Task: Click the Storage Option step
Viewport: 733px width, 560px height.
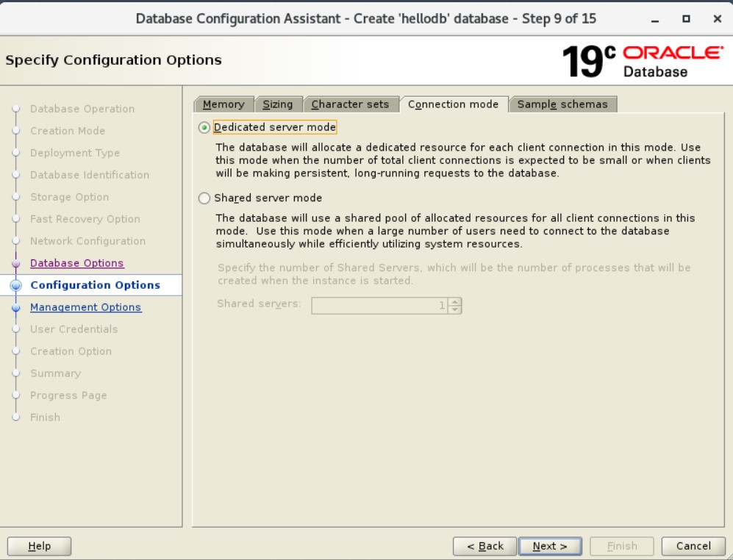Action: coord(70,197)
